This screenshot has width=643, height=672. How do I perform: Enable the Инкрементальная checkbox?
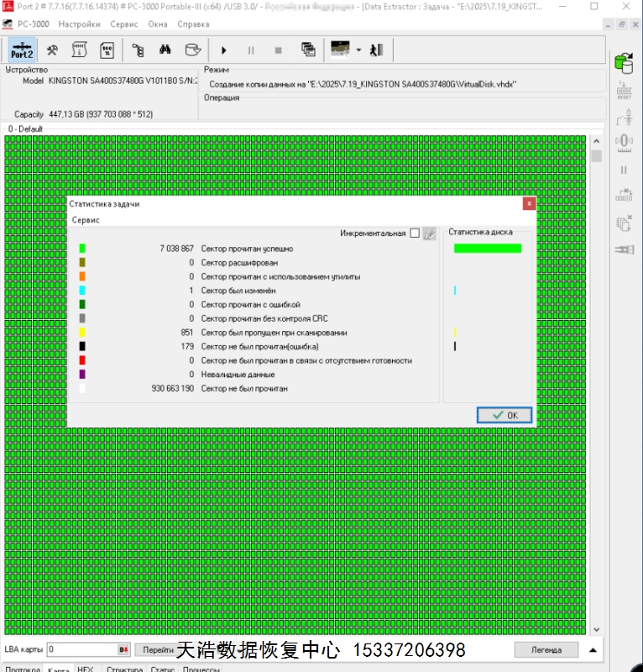(415, 234)
